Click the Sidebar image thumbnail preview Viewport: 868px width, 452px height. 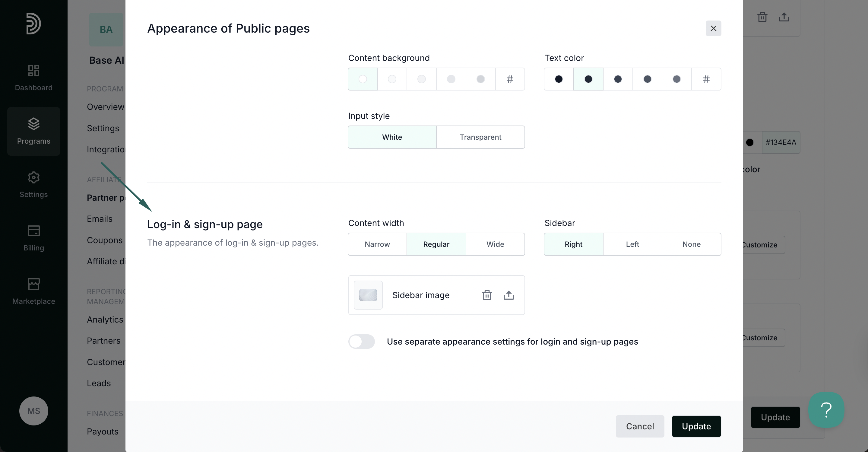[368, 295]
